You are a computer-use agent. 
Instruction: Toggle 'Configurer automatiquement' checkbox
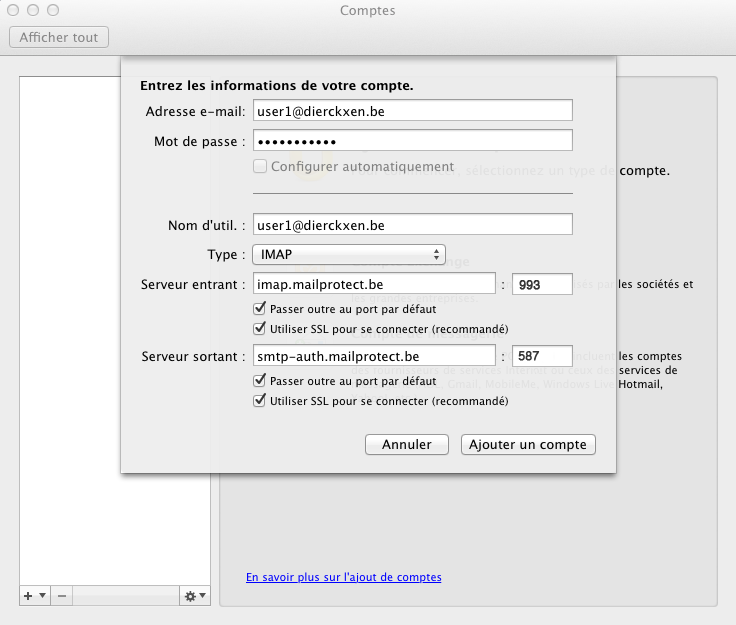tap(261, 166)
